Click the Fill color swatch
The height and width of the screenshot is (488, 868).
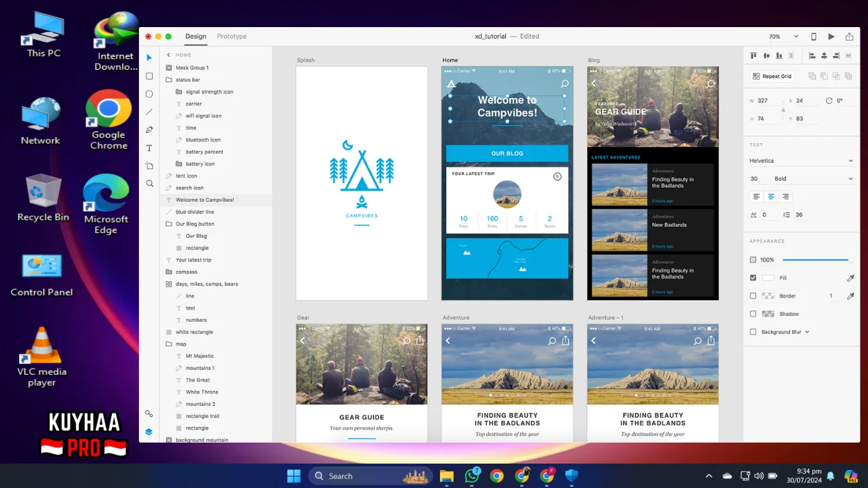click(x=768, y=278)
